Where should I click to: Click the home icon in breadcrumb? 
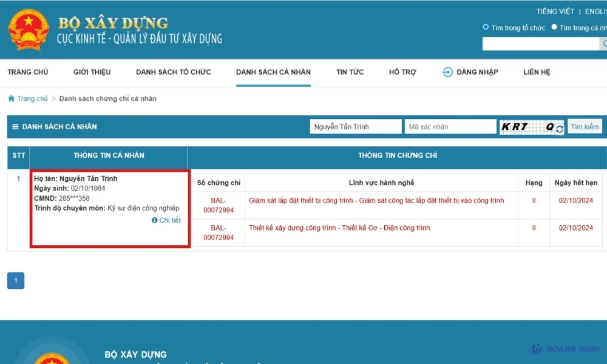coord(11,99)
